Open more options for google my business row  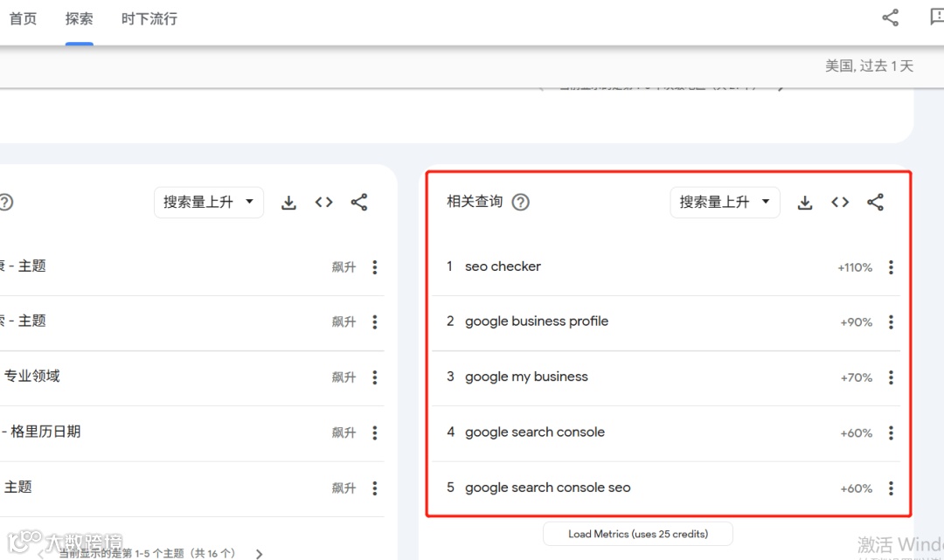point(891,377)
